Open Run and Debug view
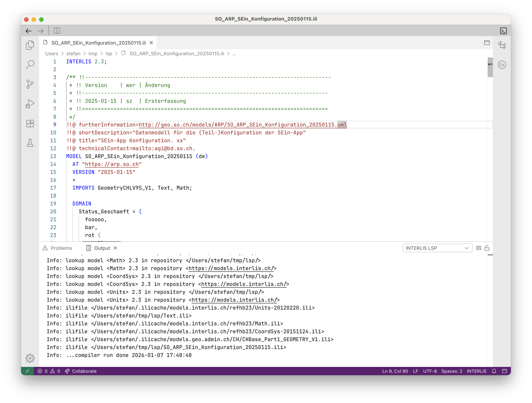Screen dimensions: 532x403 point(30,104)
